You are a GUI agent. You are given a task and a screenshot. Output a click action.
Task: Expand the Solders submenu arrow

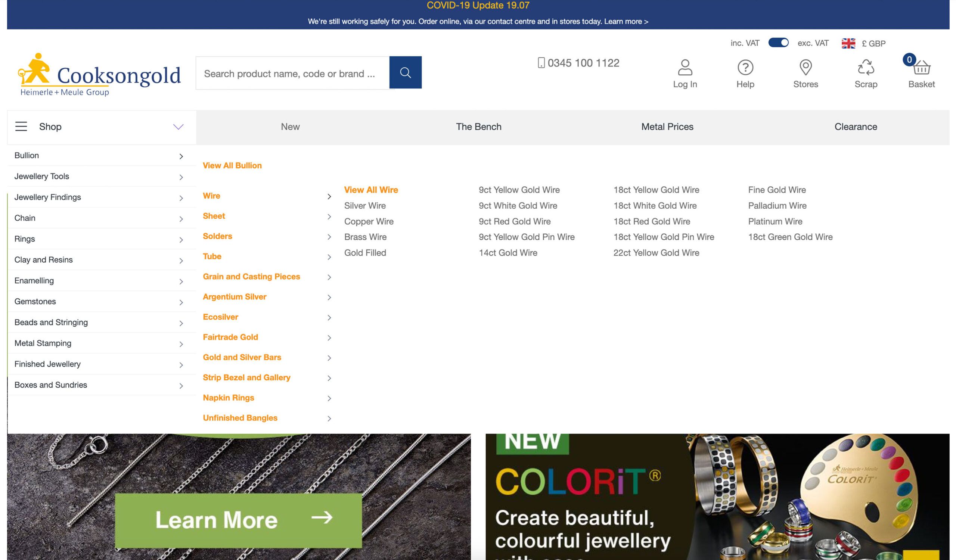(329, 237)
